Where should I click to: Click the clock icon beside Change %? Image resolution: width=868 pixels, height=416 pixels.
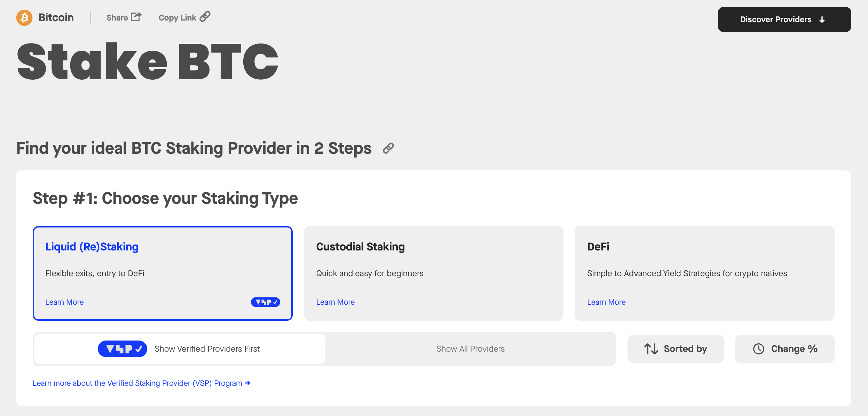point(759,349)
